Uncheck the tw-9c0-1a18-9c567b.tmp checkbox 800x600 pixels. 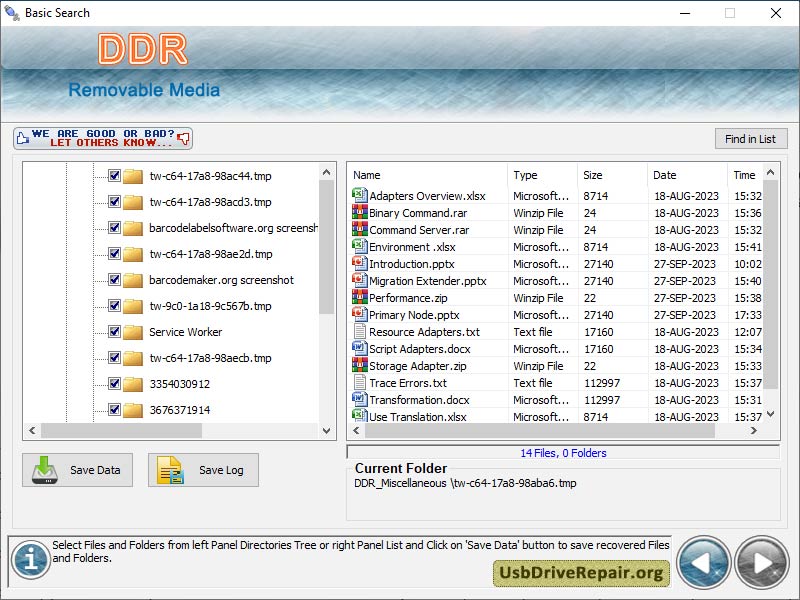[x=114, y=306]
